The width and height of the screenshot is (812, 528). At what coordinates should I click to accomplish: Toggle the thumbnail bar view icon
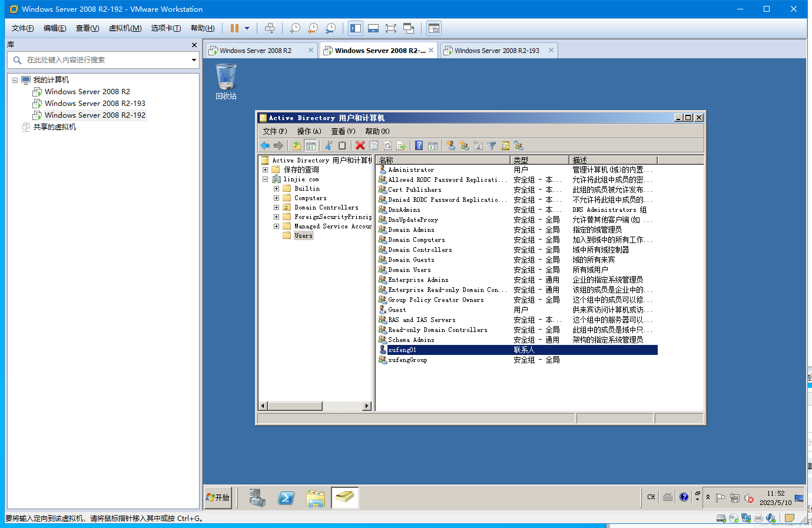click(x=373, y=28)
